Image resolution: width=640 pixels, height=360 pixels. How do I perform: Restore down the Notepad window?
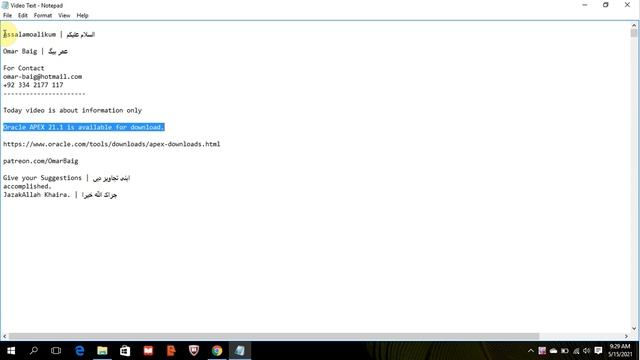[x=606, y=5]
